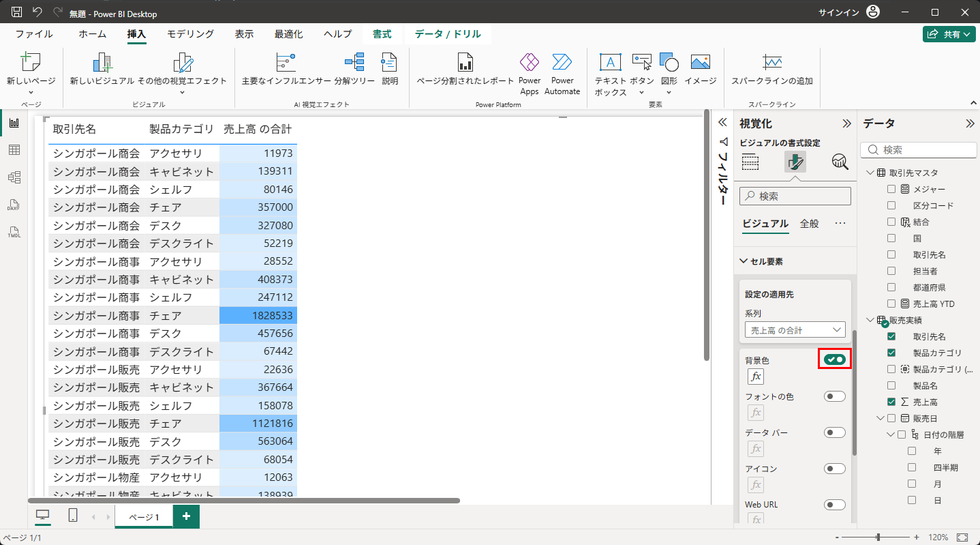Insert a 新しいビジュアル
Image resolution: width=980 pixels, height=545 pixels.
pos(102,69)
